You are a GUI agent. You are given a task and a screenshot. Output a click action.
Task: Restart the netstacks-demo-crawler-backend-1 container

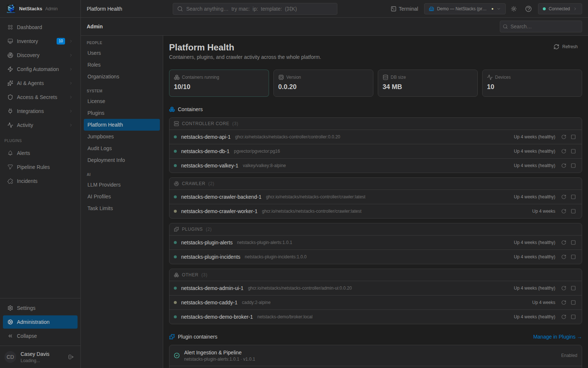coord(564,197)
